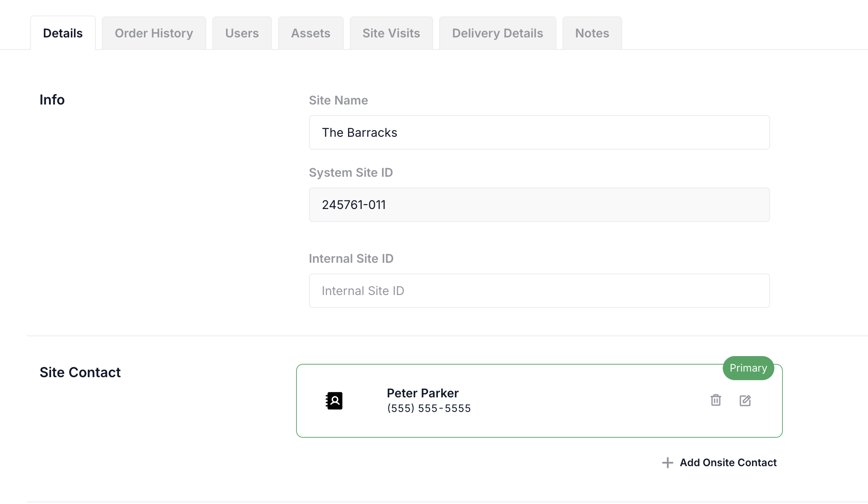This screenshot has width=868, height=504.
Task: Open the Site Visits tab
Action: click(x=391, y=33)
